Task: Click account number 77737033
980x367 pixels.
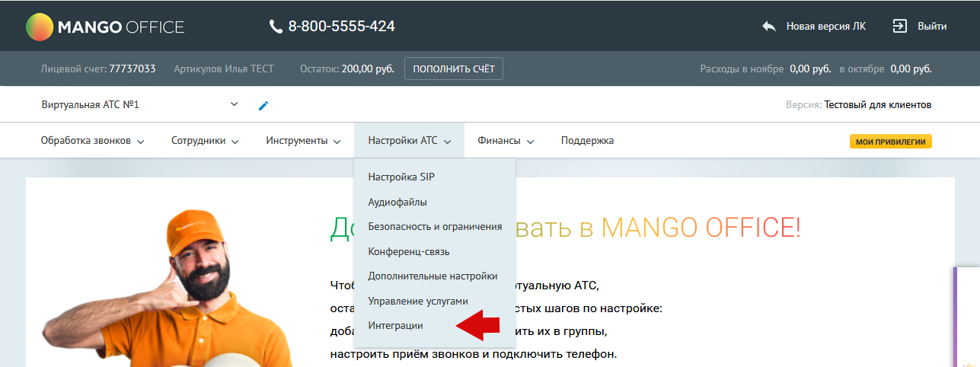Action: (x=132, y=69)
